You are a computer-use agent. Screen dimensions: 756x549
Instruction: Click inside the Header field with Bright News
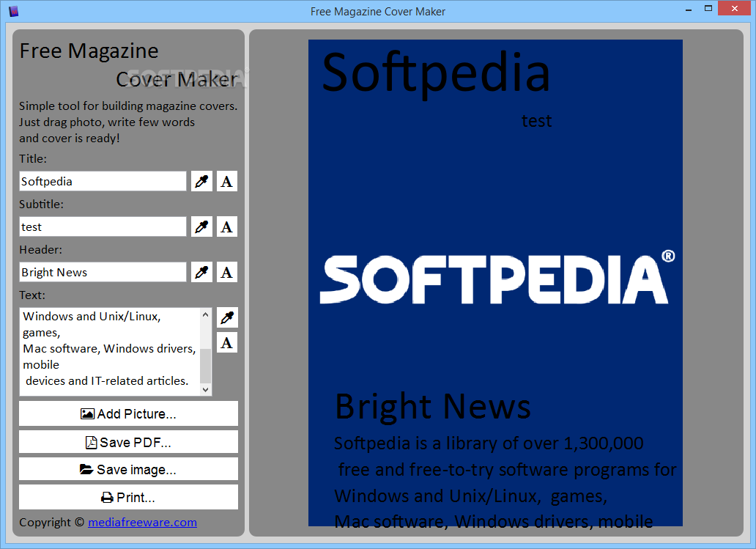pyautogui.click(x=103, y=272)
